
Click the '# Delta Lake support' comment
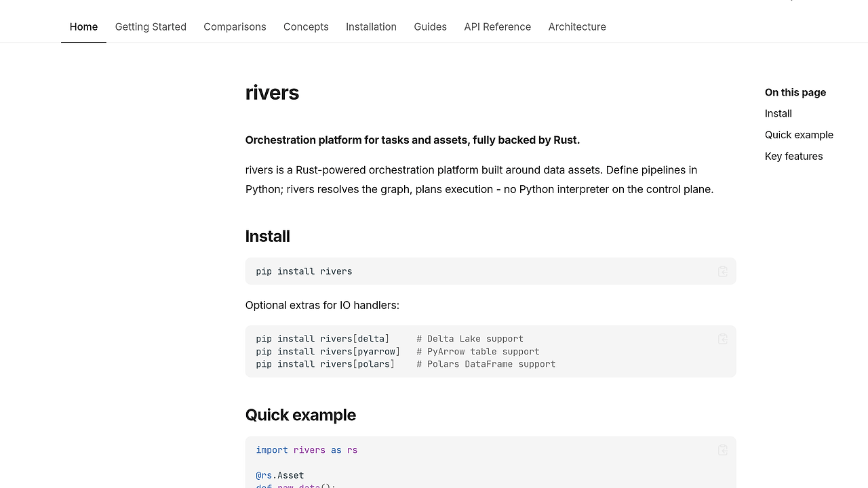470,339
